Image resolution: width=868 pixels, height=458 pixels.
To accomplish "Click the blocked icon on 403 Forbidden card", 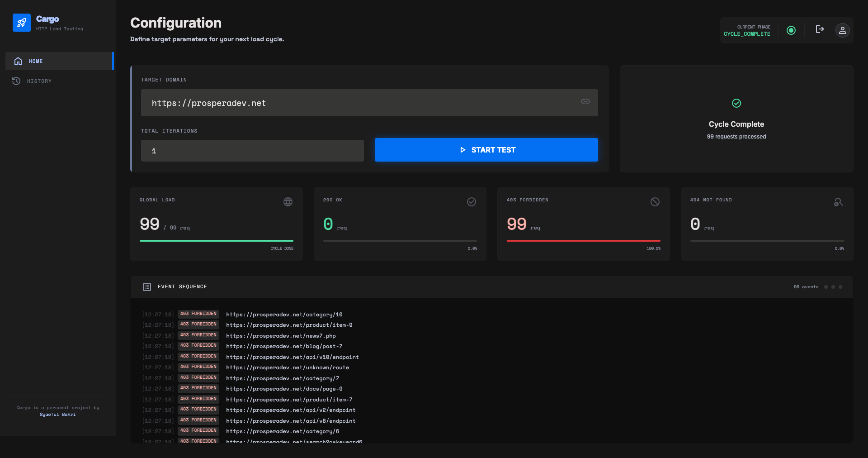I will pos(655,202).
